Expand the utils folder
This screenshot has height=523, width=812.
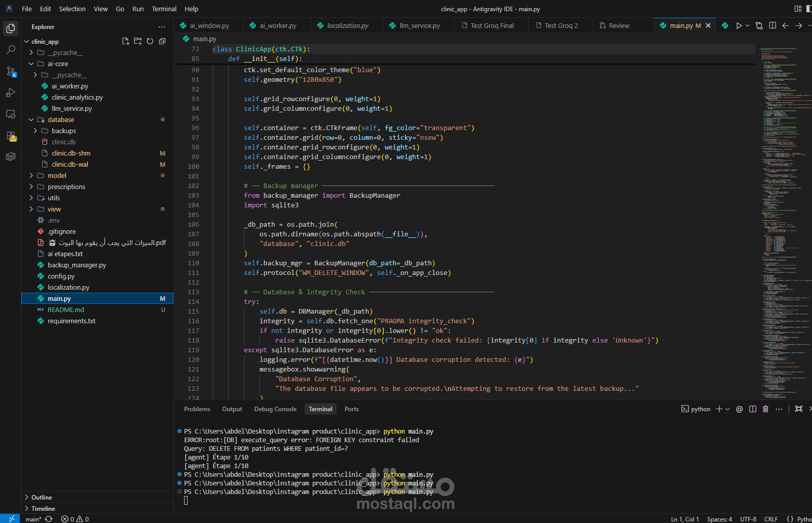click(31, 198)
